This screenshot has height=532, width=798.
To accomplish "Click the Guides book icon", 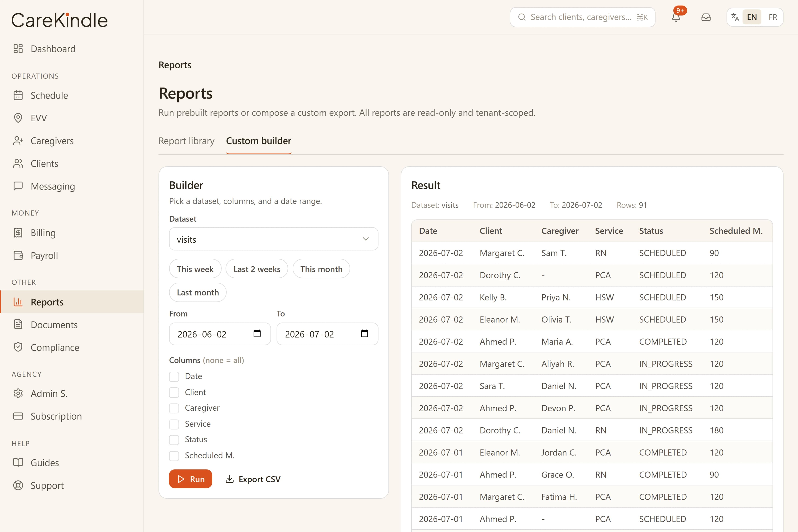I will 18,462.
